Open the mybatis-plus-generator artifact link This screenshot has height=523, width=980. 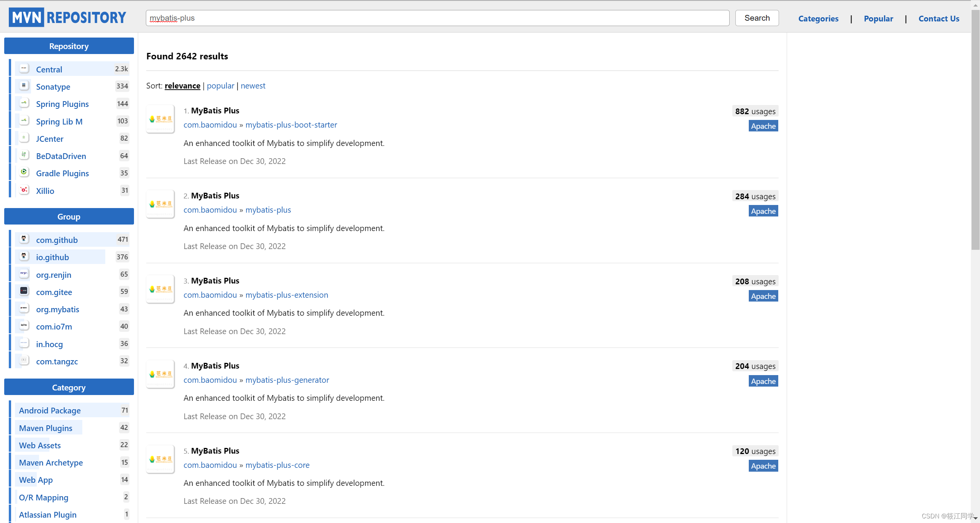pyautogui.click(x=287, y=380)
